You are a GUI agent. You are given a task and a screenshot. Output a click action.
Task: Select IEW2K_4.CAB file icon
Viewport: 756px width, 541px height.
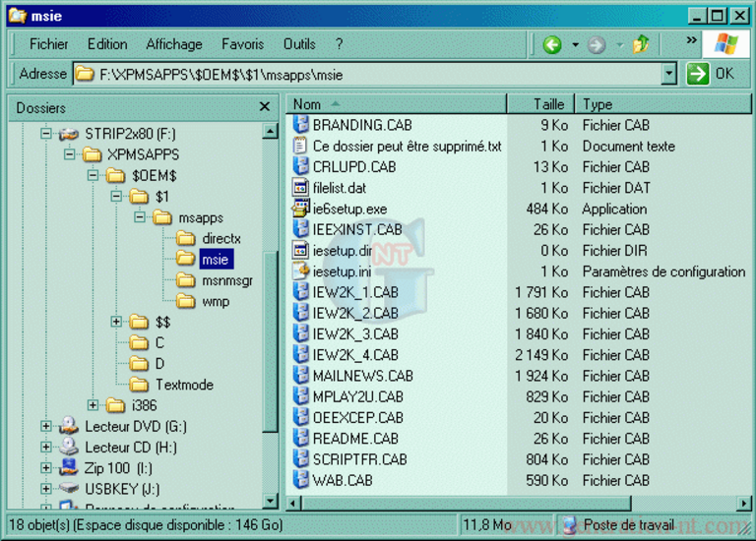click(x=301, y=354)
